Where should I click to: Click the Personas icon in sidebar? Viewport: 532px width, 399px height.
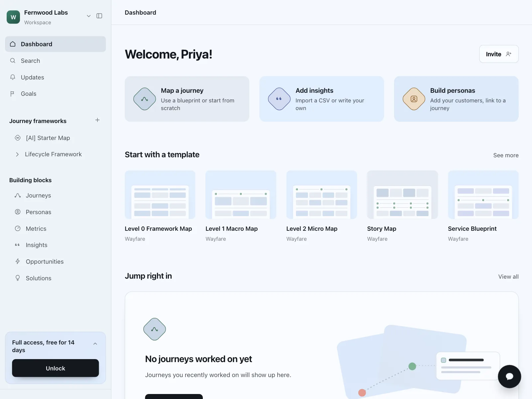pos(18,212)
